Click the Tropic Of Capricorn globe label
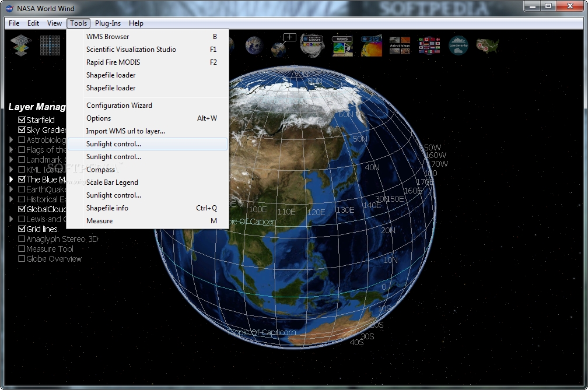The height and width of the screenshot is (390, 588). [x=262, y=332]
